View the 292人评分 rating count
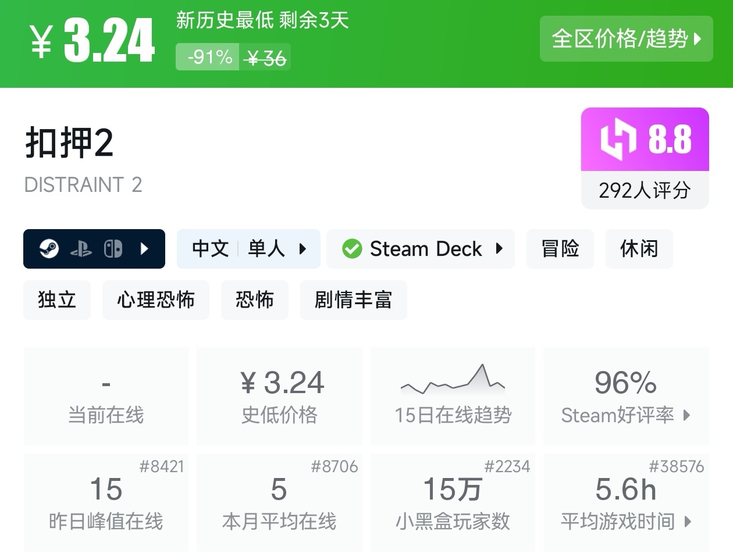 click(645, 190)
